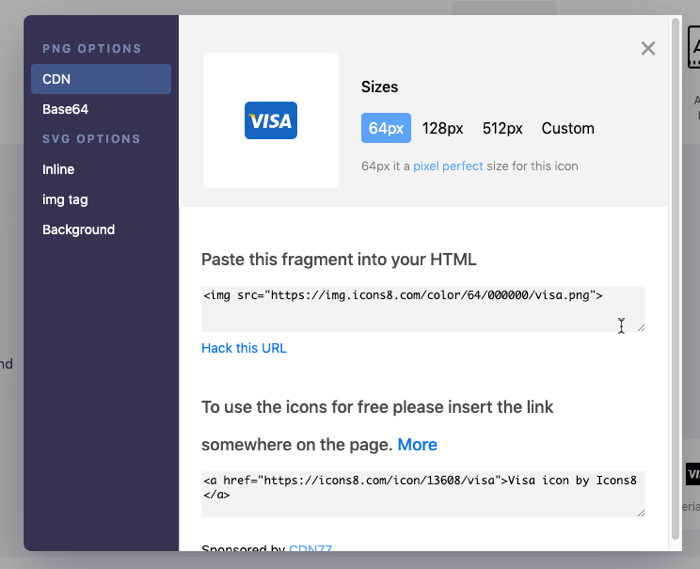Click the Sizes heading
The image size is (700, 569).
(379, 87)
